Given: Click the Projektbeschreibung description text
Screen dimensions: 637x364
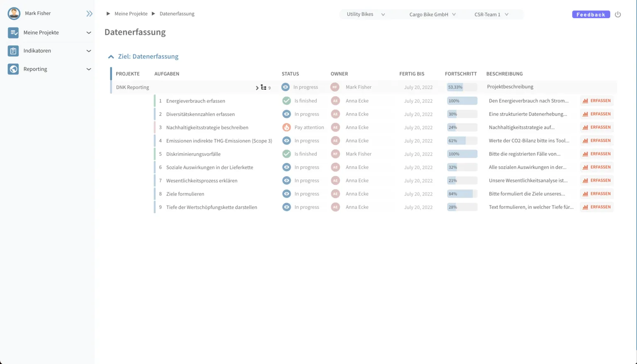Looking at the screenshot, I should click(510, 87).
